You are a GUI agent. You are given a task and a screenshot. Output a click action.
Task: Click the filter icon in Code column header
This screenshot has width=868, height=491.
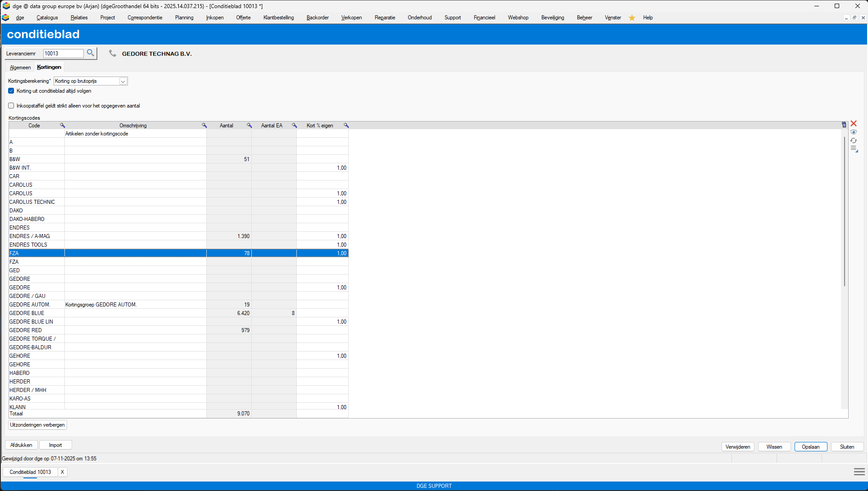click(63, 126)
